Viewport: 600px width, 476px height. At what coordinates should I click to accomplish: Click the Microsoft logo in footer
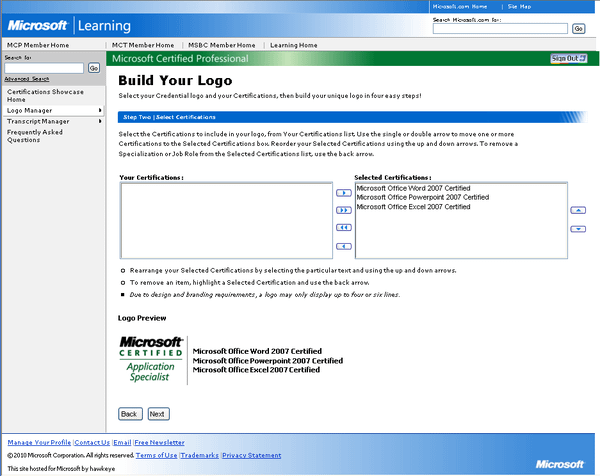coord(559,464)
